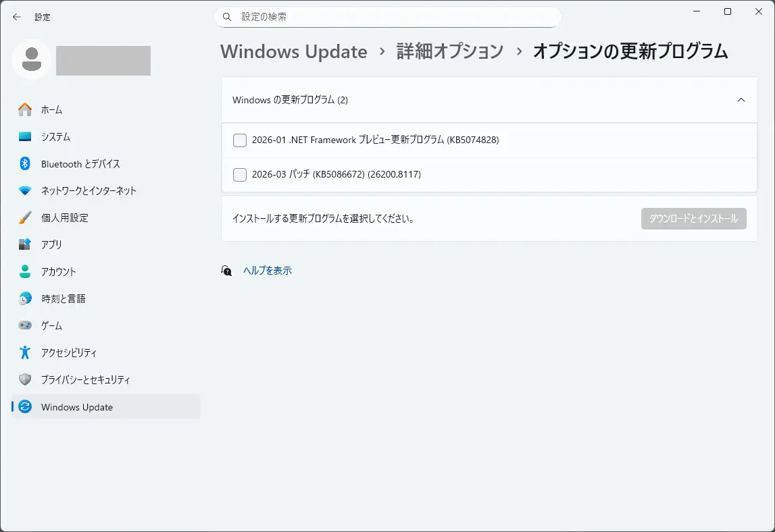Click the システム monitor icon
Screen dimensions: 775x532
click(x=25, y=136)
